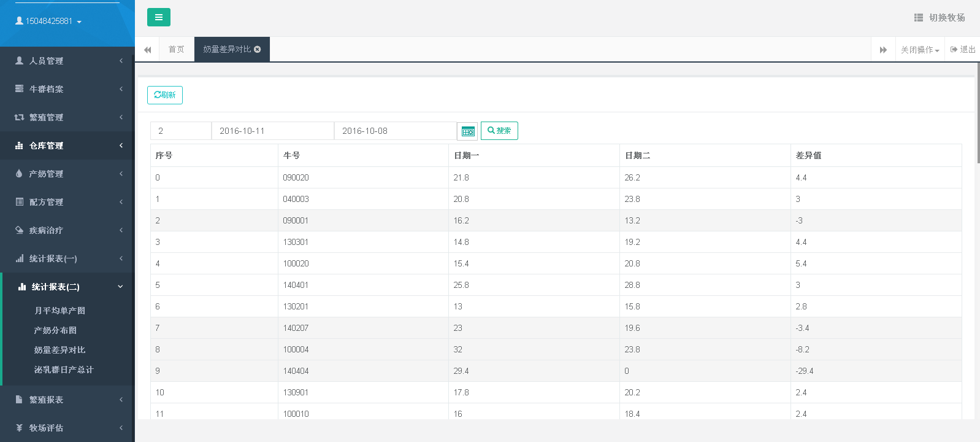
Task: Click the 刷新 refresh button
Action: tap(165, 95)
